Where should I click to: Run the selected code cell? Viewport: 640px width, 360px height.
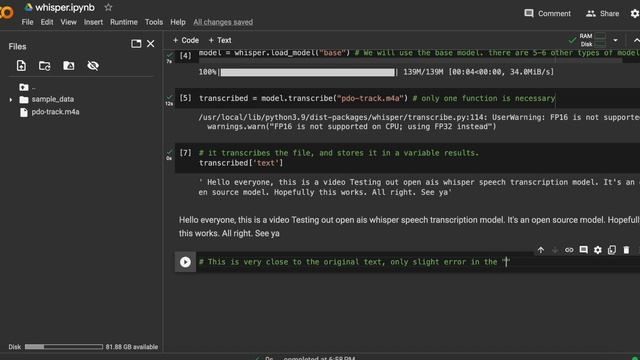(185, 262)
